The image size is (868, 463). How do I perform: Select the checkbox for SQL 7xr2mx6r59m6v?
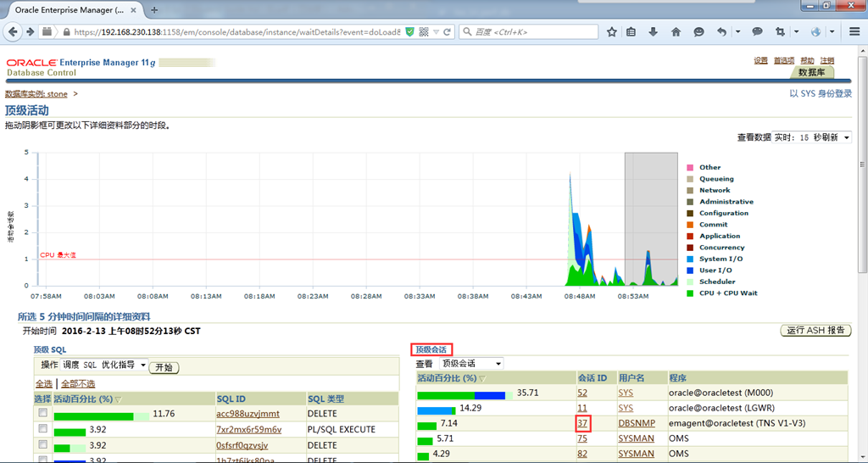coord(42,429)
